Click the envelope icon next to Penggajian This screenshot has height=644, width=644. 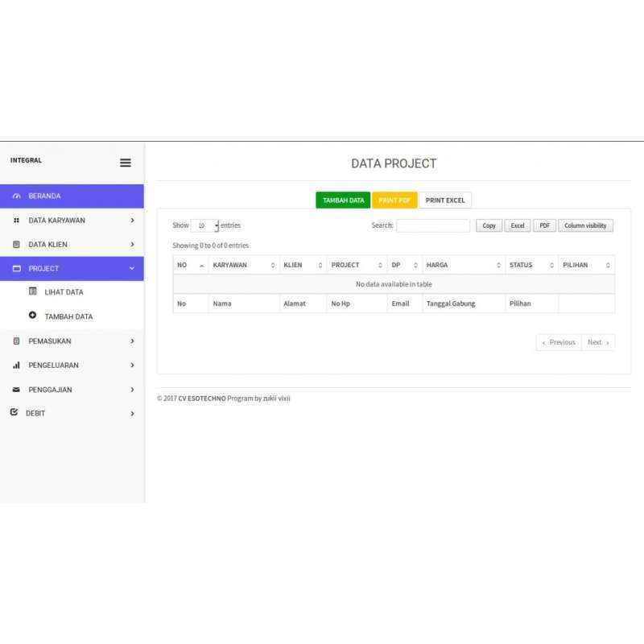18,389
